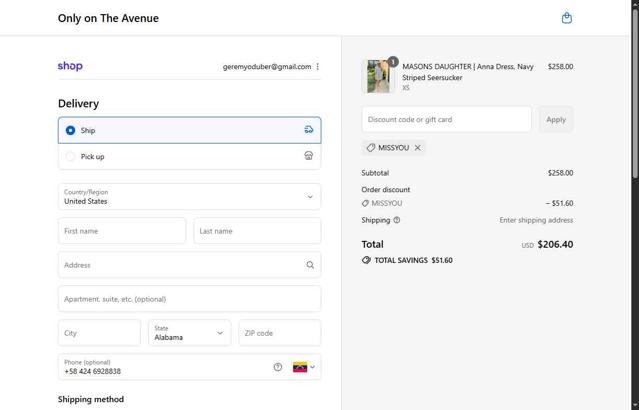Image resolution: width=639 pixels, height=410 pixels.
Task: Click the Anna Dress product thumbnail
Action: coord(378,76)
